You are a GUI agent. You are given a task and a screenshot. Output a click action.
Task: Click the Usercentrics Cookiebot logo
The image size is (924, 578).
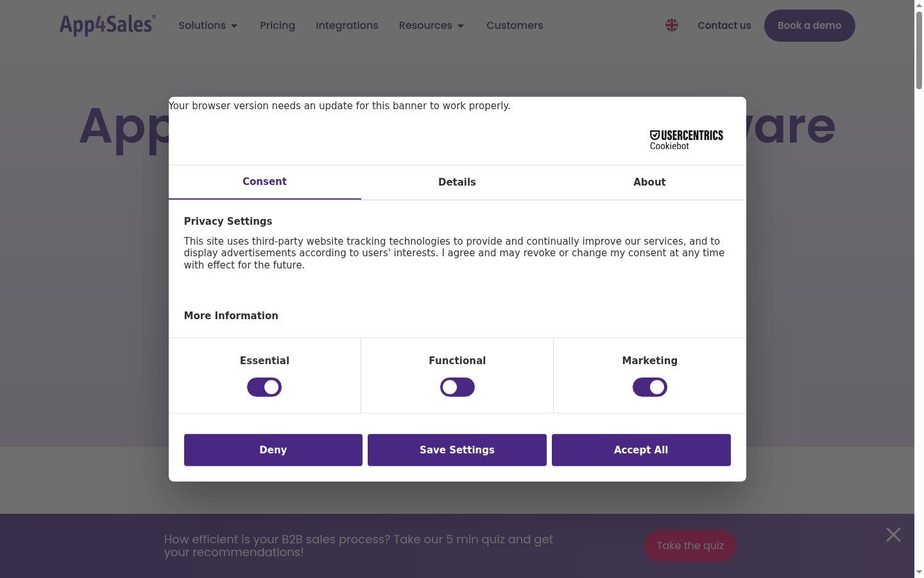(686, 140)
